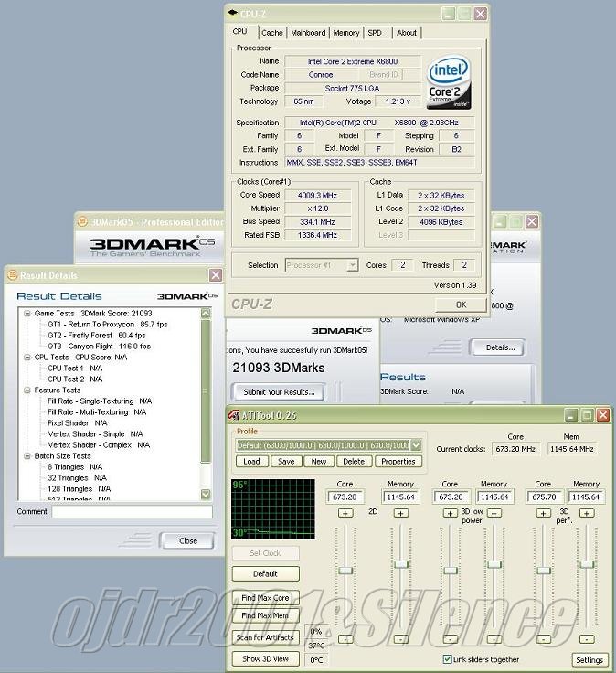Viewport: 616px width, 673px height.
Task: Open the ATITool Profile dropdown
Action: pyautogui.click(x=416, y=445)
